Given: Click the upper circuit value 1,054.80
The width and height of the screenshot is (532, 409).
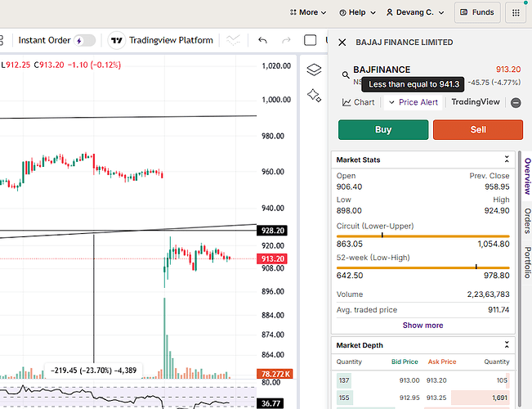Looking at the screenshot, I should [x=494, y=245].
